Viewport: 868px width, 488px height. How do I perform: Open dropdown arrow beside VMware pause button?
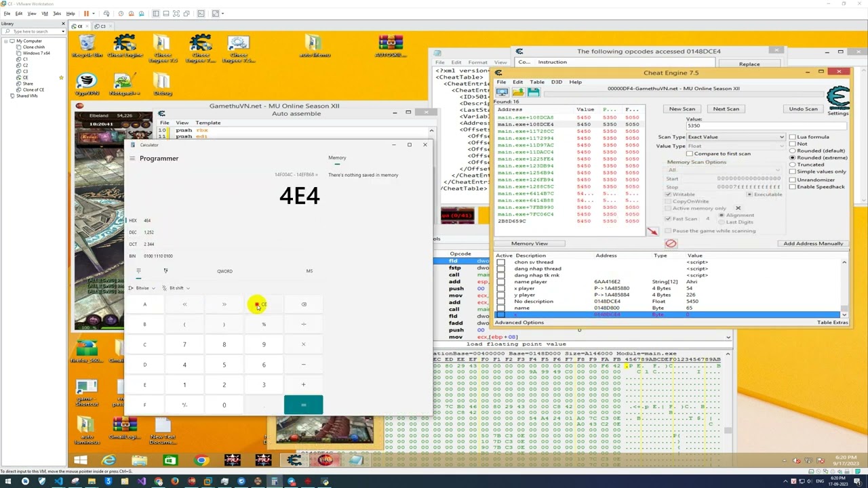coord(94,14)
